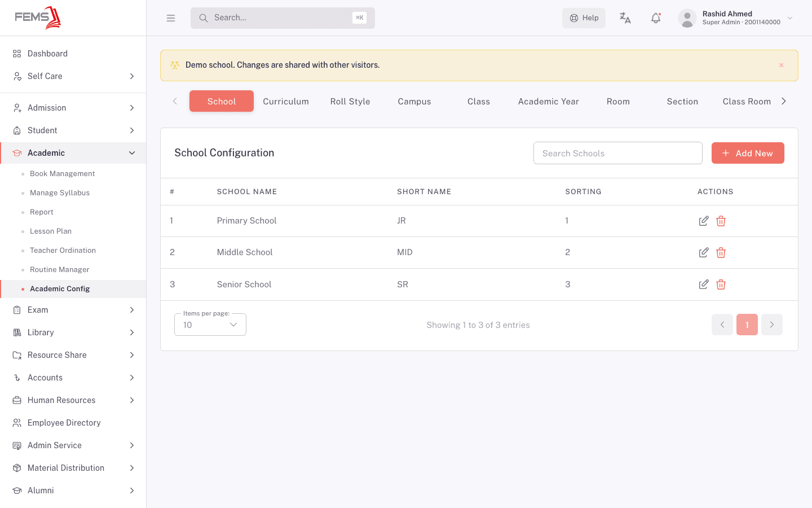Expand the Student menu

click(x=73, y=130)
